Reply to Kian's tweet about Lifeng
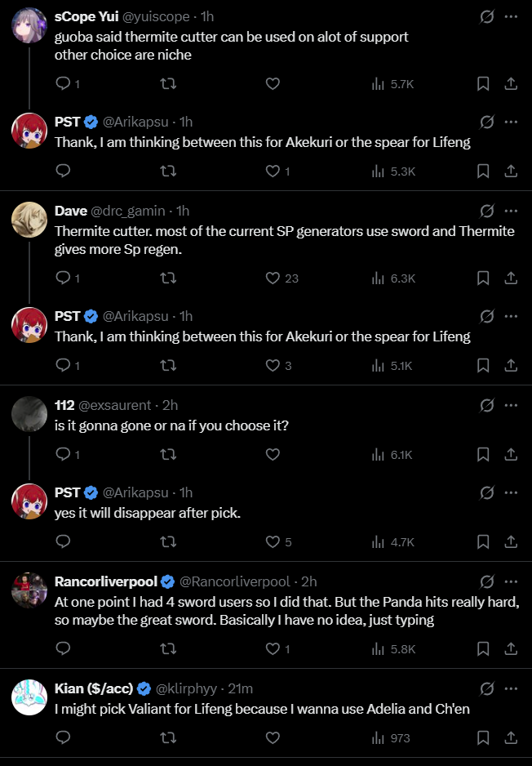 [64, 737]
